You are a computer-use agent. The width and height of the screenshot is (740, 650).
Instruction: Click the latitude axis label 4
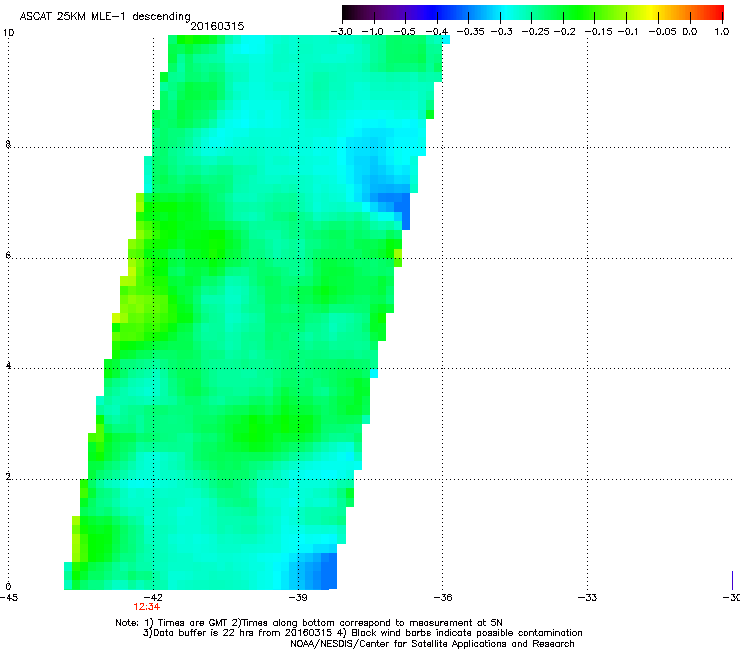(8, 366)
